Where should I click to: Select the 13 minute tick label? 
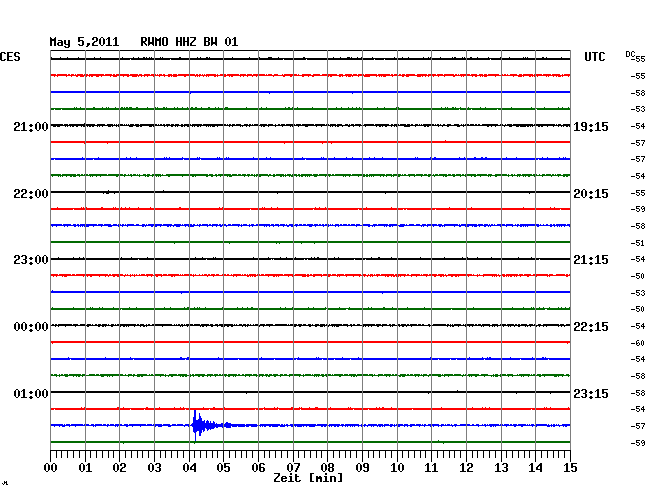click(501, 468)
